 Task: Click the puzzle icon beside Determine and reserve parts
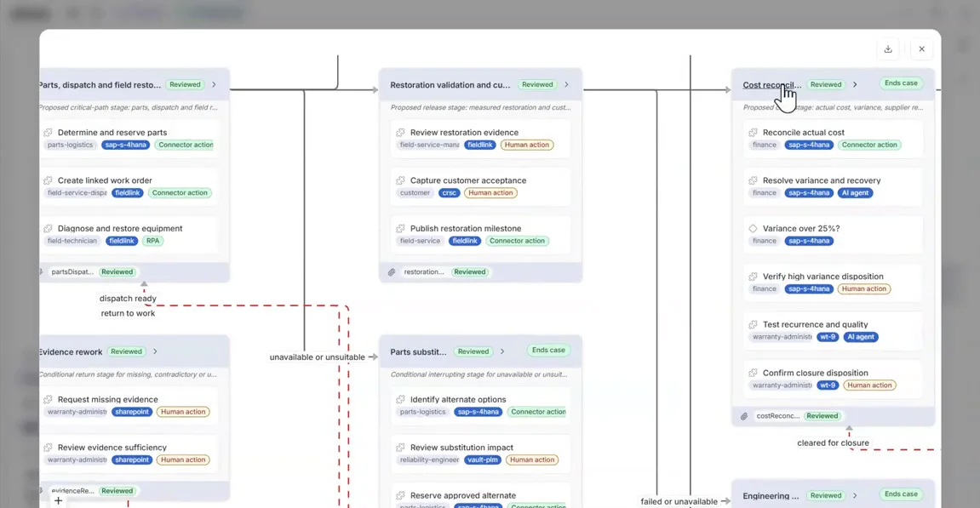pos(49,133)
